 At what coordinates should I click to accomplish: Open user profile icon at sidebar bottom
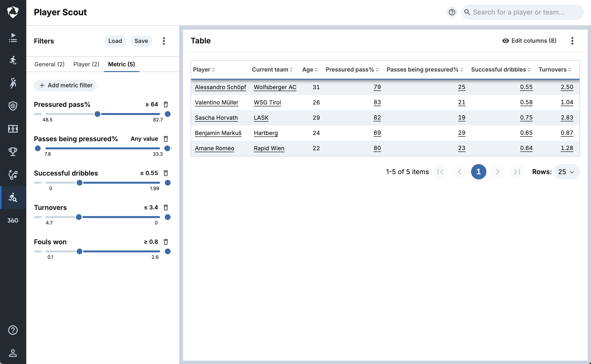pos(13,353)
